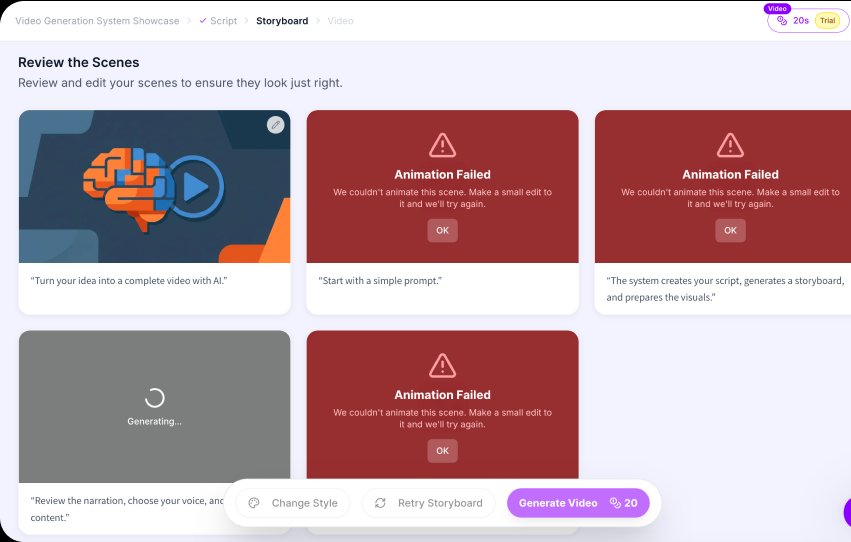
Task: Click the Generating spinner scene
Action: pyautogui.click(x=155, y=407)
